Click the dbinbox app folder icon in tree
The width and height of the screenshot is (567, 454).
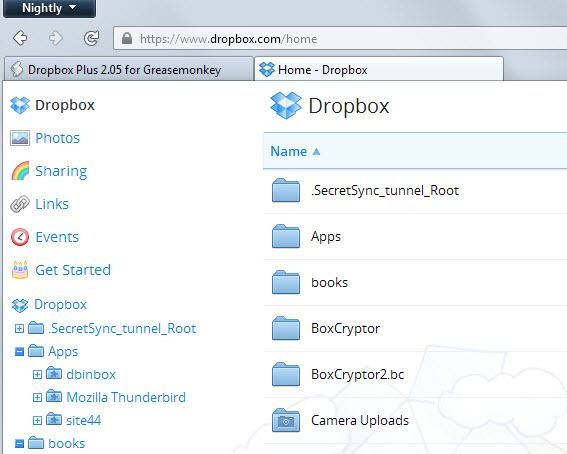click(54, 373)
